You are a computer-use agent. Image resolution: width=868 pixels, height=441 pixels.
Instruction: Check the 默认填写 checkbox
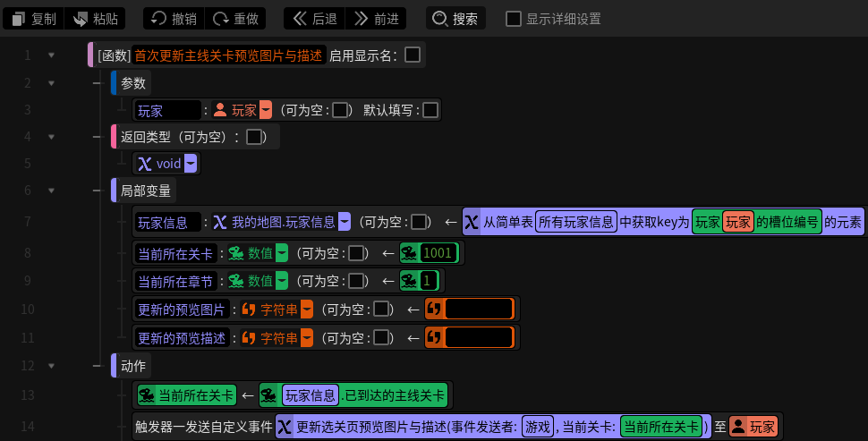click(430, 109)
